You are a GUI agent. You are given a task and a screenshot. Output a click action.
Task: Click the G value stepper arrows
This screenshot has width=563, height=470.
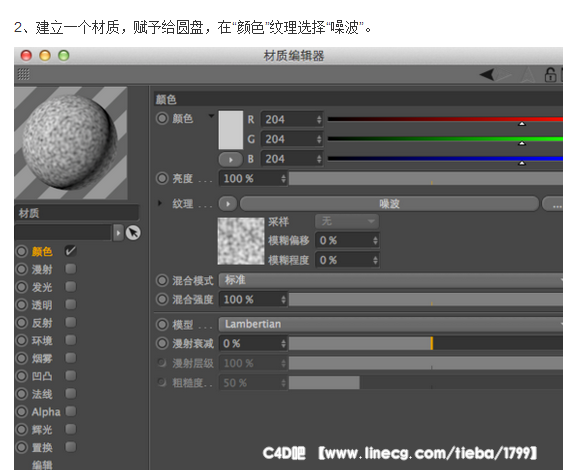(319, 139)
